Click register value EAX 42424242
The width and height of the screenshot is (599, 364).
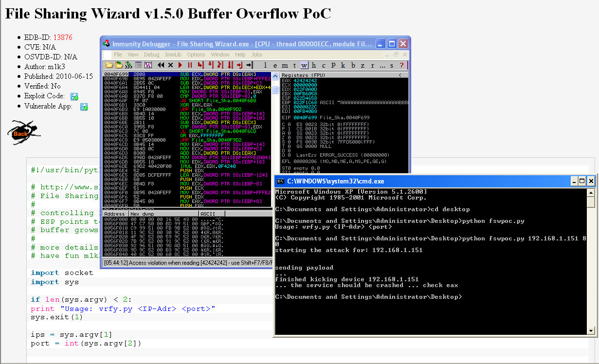[305, 81]
